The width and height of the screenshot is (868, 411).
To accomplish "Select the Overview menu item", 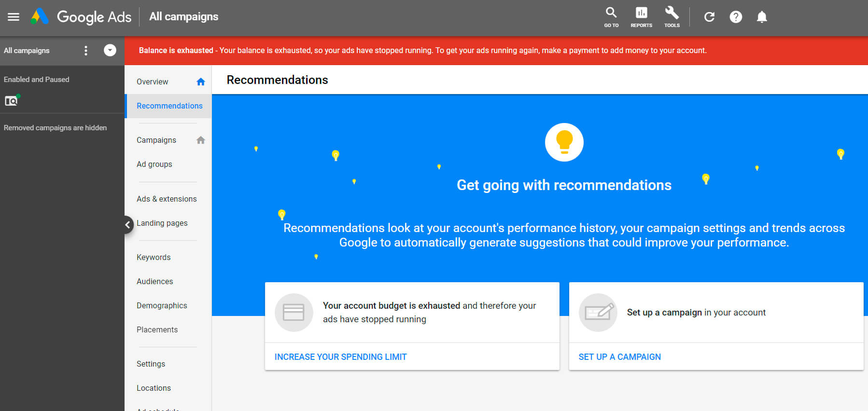I will [153, 82].
